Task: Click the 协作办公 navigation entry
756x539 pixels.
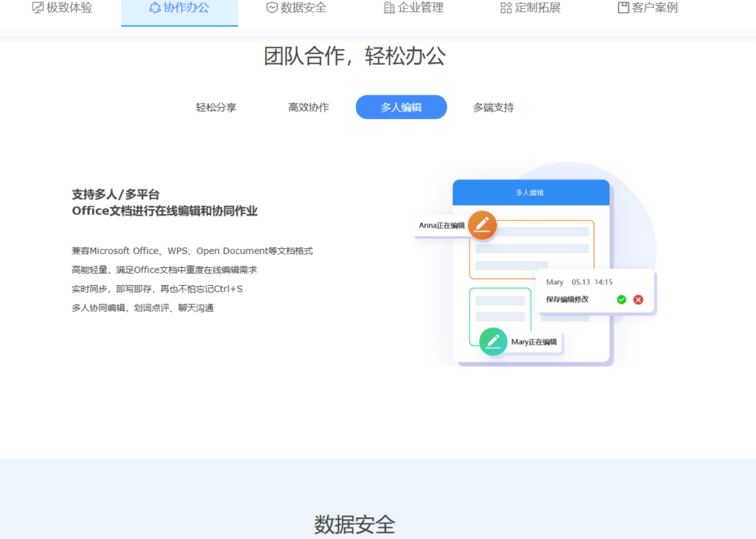Action: 179,7
